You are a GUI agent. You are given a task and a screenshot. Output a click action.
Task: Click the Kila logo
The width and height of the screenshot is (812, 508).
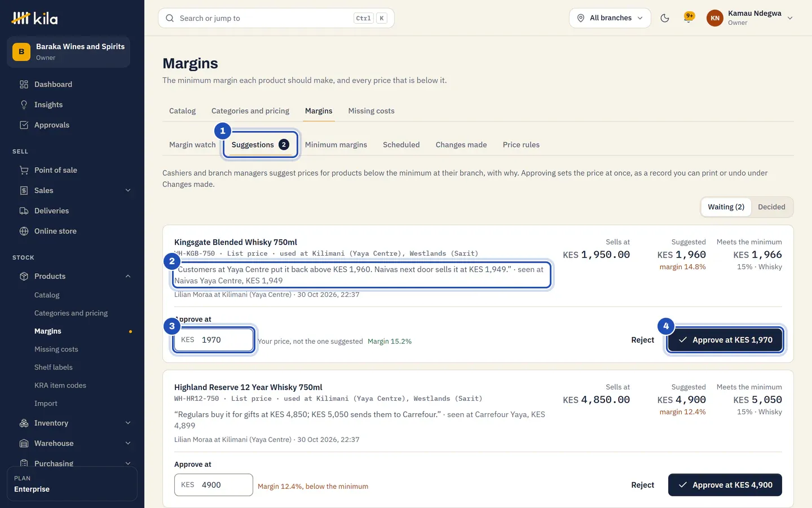pyautogui.click(x=34, y=18)
